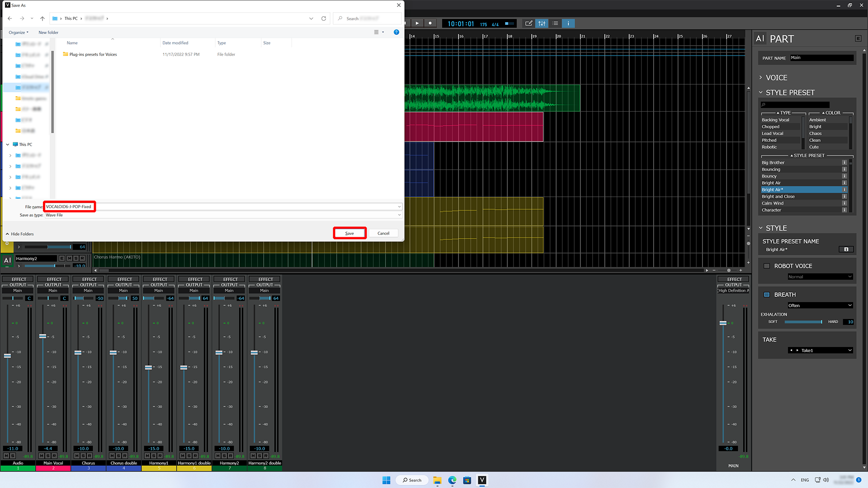The height and width of the screenshot is (488, 868).
Task: Solo the Harmony2 double mixer channel
Action: 259,456
